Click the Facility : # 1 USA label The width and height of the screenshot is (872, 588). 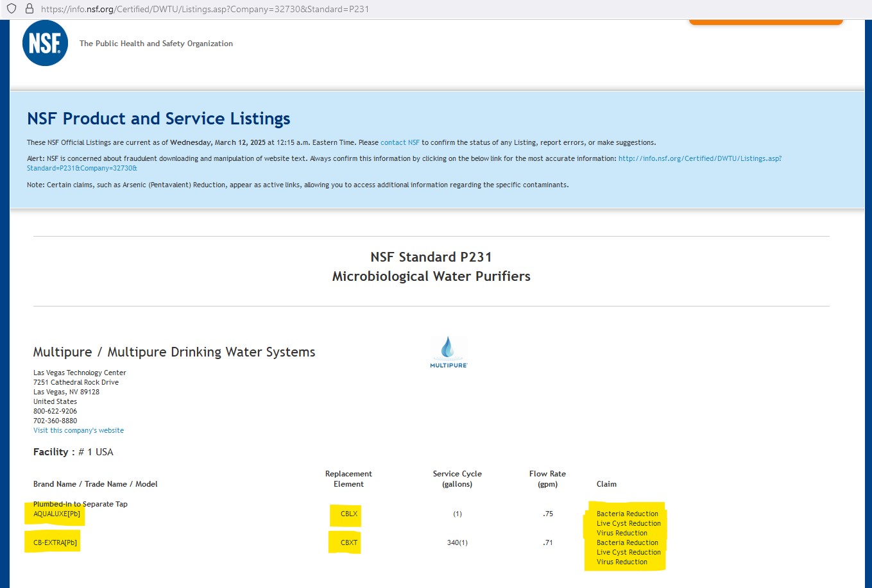pyautogui.click(x=73, y=452)
